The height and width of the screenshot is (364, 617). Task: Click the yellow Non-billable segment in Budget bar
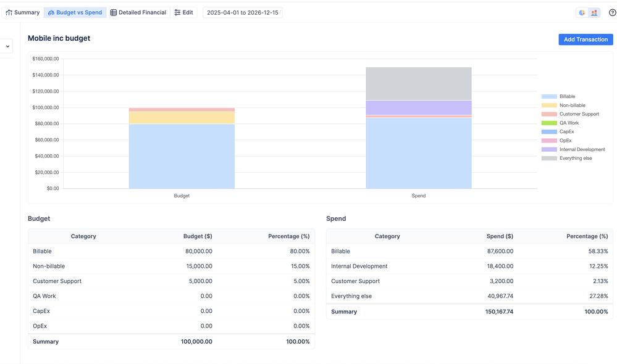tap(182, 118)
